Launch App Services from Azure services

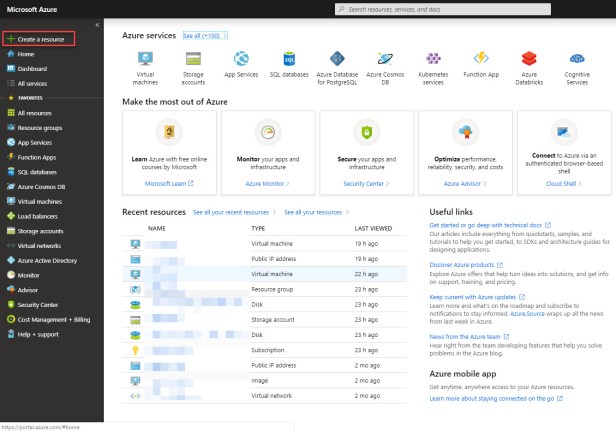[241, 59]
